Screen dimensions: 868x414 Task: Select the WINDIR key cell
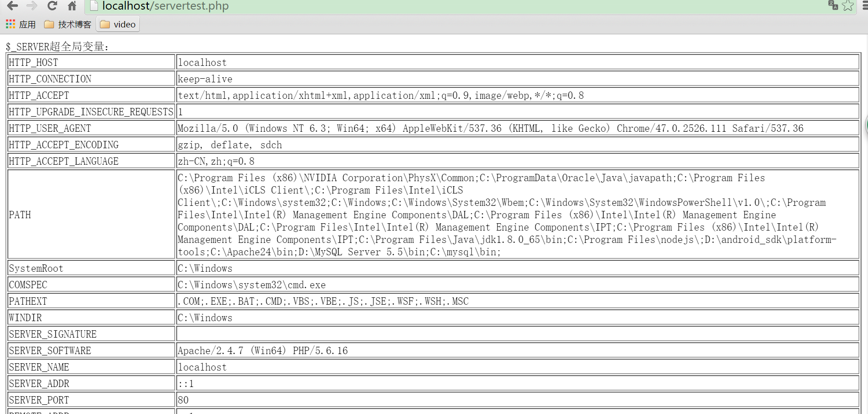click(91, 317)
